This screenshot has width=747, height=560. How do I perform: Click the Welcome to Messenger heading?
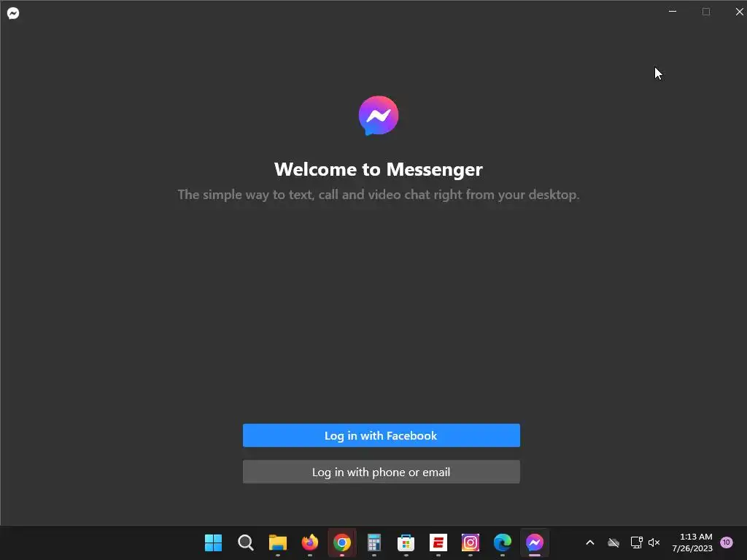[x=379, y=169]
